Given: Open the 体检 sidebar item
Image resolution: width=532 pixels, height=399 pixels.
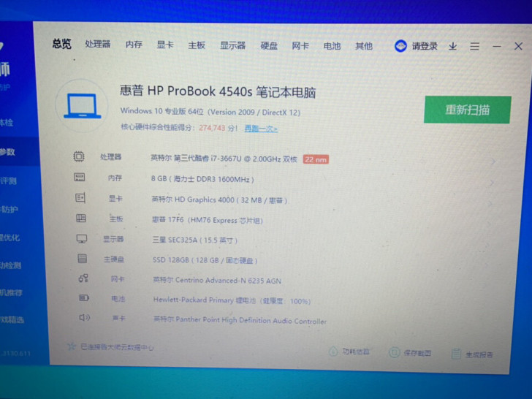Looking at the screenshot, I should click(7, 123).
